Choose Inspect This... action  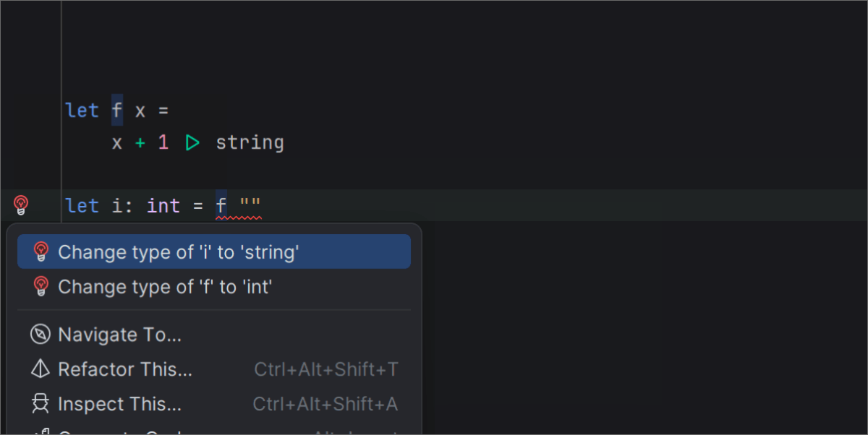pos(119,404)
